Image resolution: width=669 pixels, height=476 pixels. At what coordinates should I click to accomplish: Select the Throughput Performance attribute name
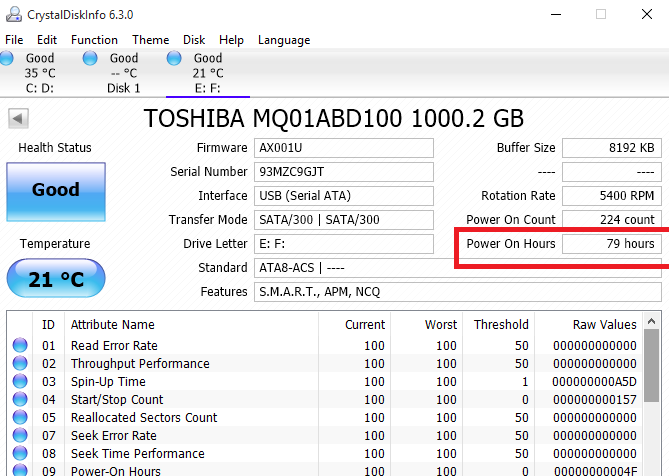[140, 363]
